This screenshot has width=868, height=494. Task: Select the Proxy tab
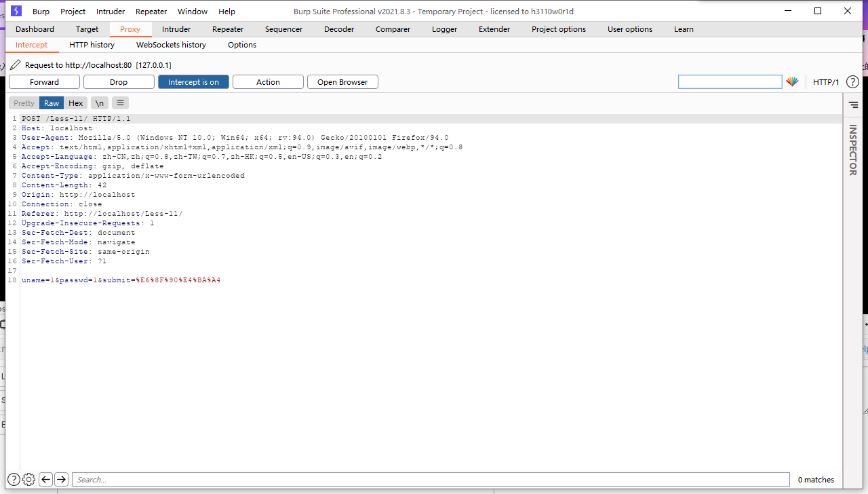(x=130, y=29)
